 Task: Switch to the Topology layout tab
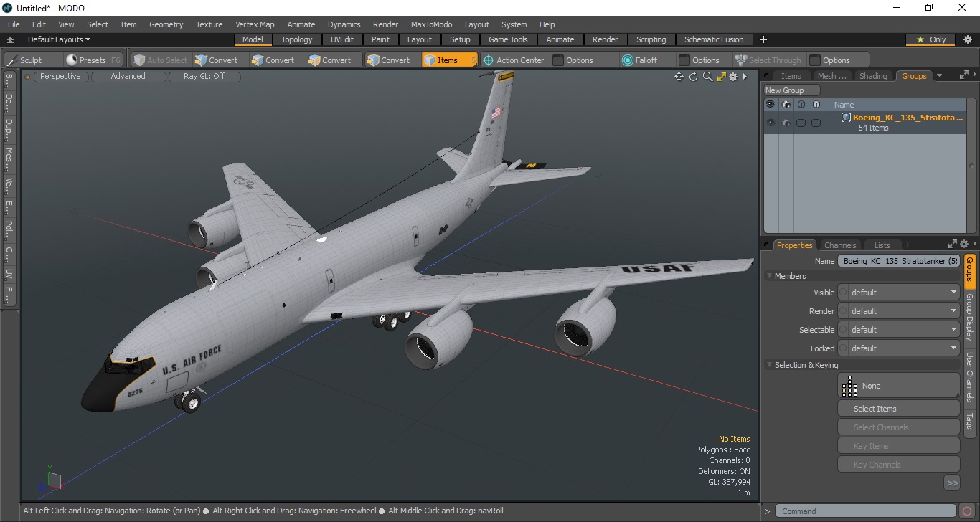point(296,39)
